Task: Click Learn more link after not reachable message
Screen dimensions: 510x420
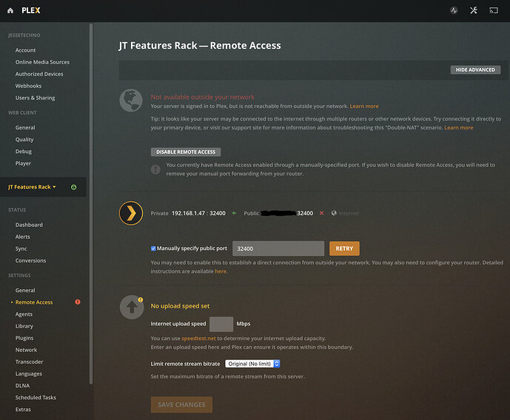Action: click(364, 106)
